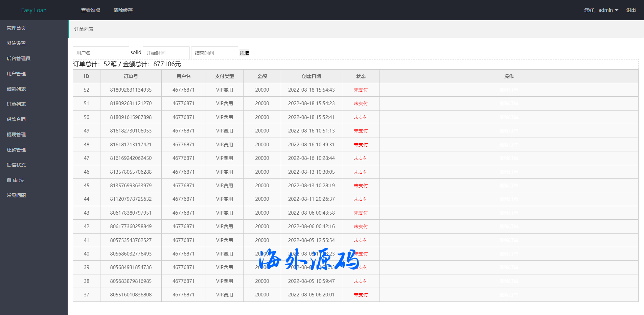Viewport: 644px width, 315px height.
Task: Click the 结束时间 date field
Action: click(214, 53)
